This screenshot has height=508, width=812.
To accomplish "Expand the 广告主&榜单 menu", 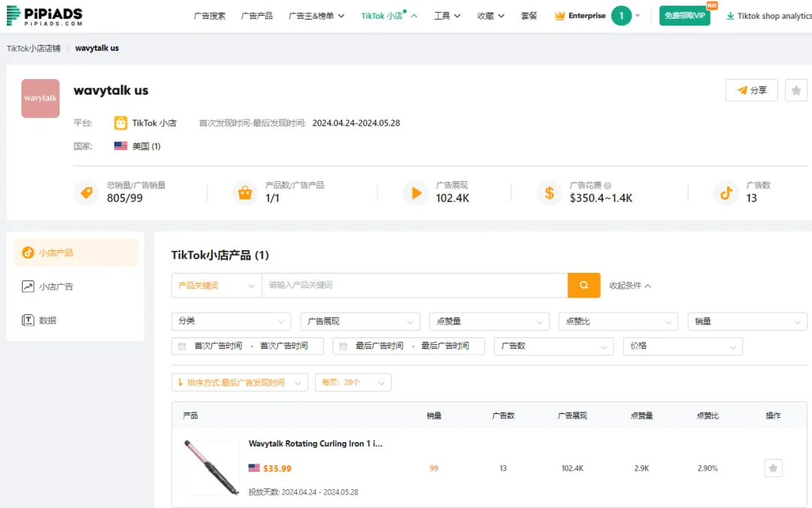I will point(316,16).
